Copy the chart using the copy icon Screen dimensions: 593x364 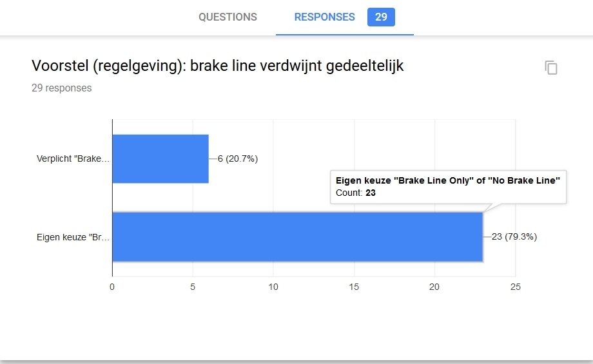[551, 68]
